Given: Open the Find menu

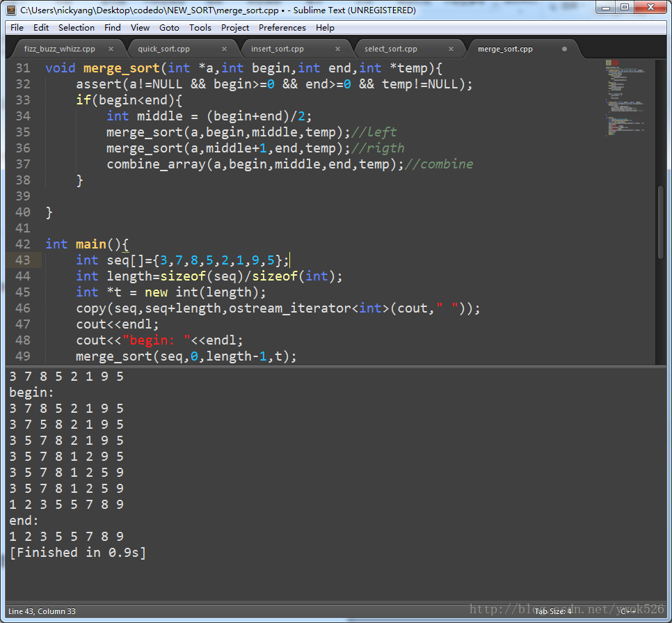Looking at the screenshot, I should click(x=112, y=27).
